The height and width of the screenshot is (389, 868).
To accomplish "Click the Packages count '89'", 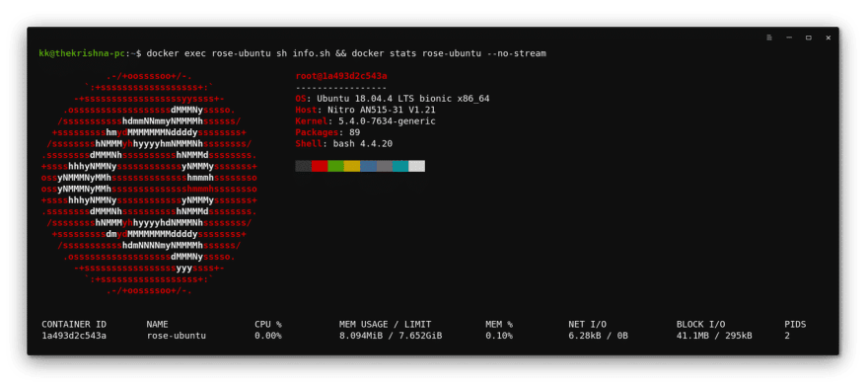I will [x=354, y=132].
